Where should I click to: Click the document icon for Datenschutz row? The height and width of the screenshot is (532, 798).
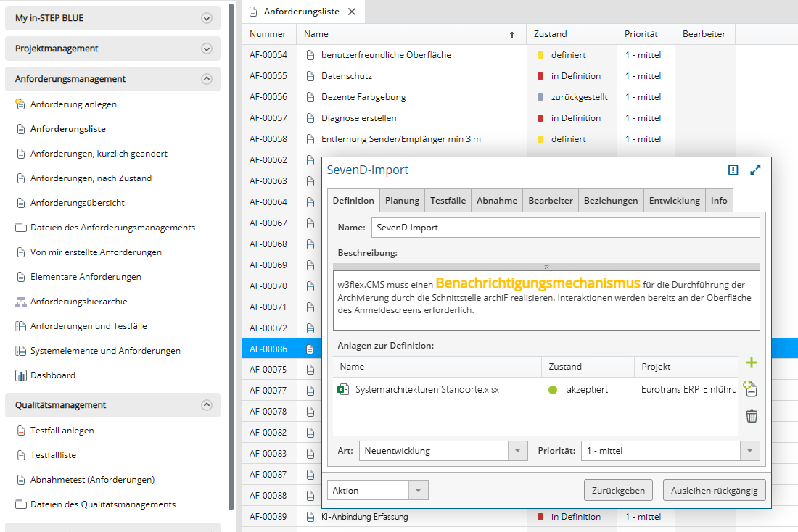[310, 76]
